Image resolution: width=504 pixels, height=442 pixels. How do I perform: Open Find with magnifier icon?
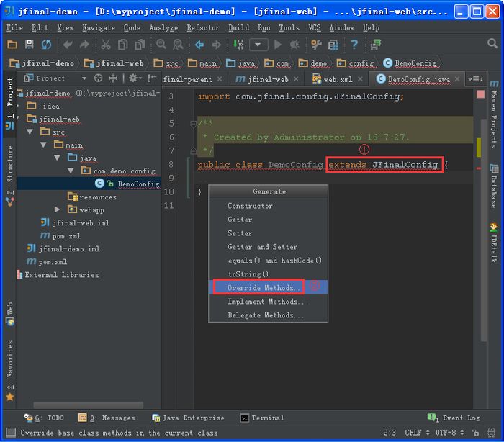coord(161,45)
